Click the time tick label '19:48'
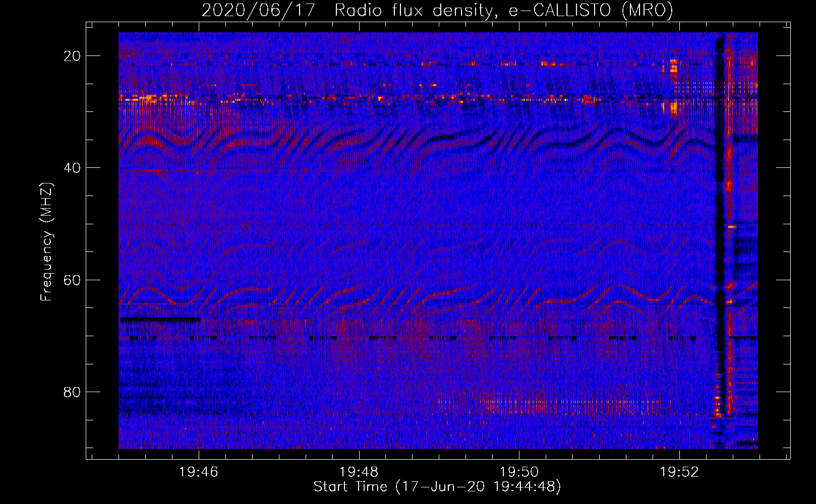This screenshot has height=504, width=816. point(359,472)
